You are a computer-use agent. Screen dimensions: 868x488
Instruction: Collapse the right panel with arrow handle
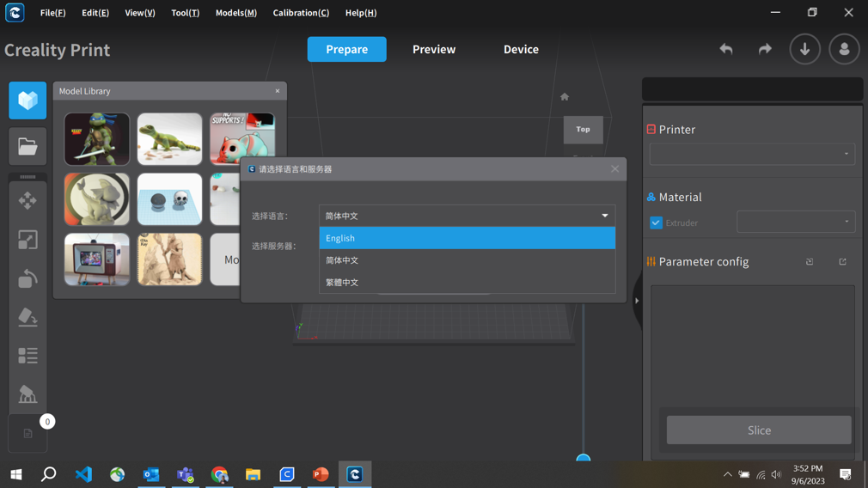pyautogui.click(x=637, y=301)
